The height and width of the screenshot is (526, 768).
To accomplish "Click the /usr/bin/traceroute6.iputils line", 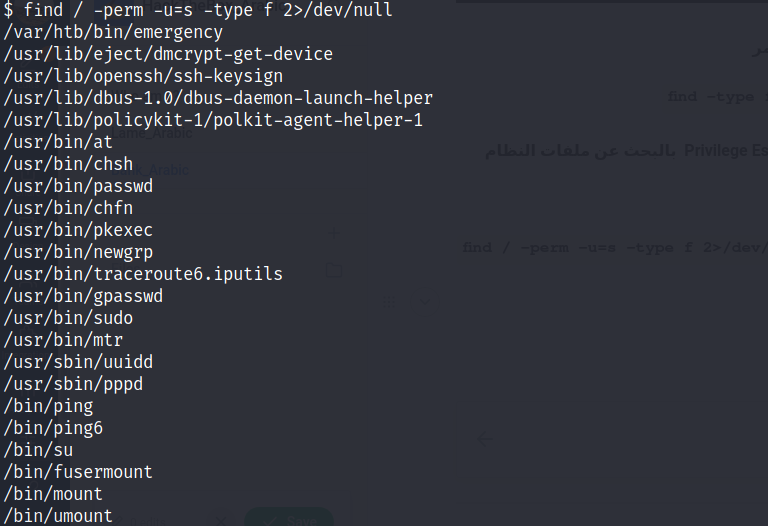I will [x=143, y=274].
